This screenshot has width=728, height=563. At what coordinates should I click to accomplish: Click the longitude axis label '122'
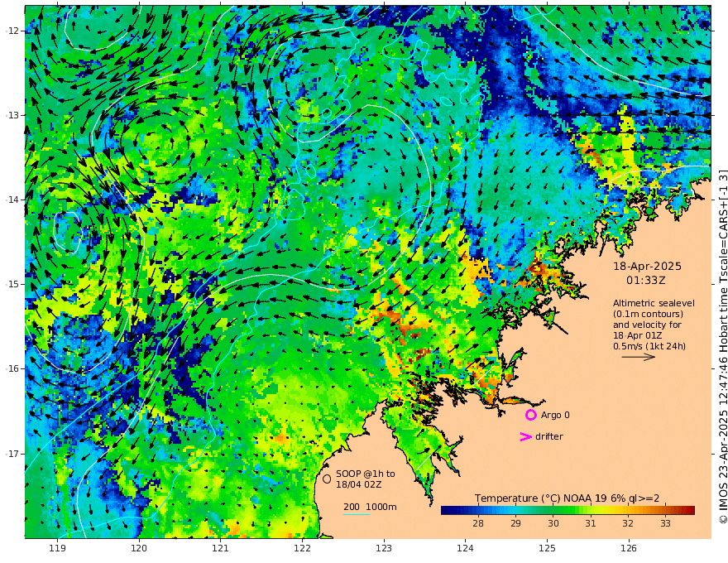[x=302, y=548]
